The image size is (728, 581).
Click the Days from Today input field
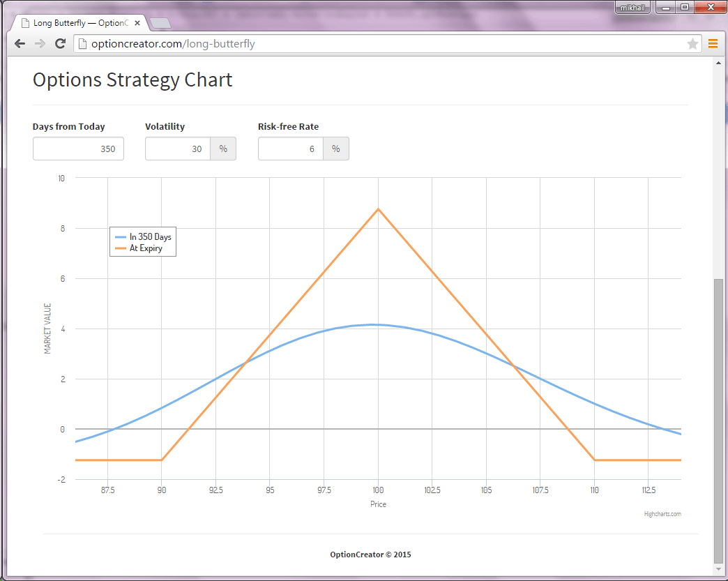coord(78,149)
